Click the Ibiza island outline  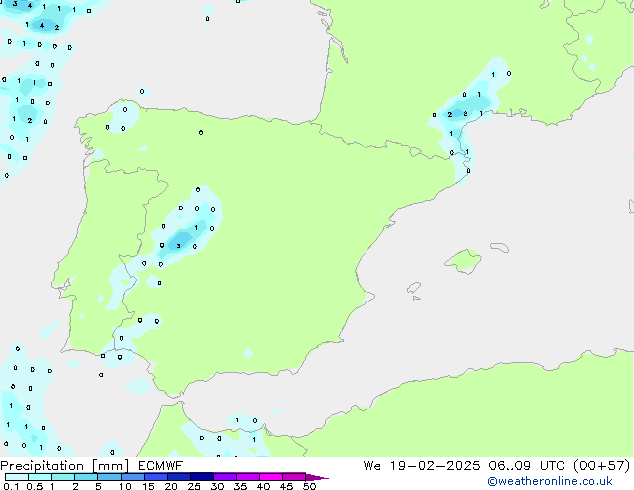(x=414, y=288)
